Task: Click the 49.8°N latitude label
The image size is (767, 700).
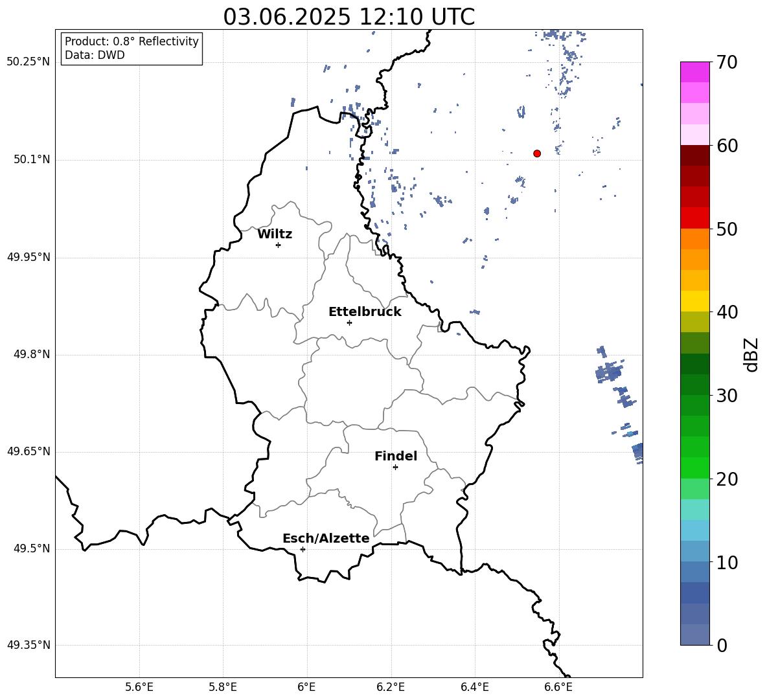Action: click(32, 354)
